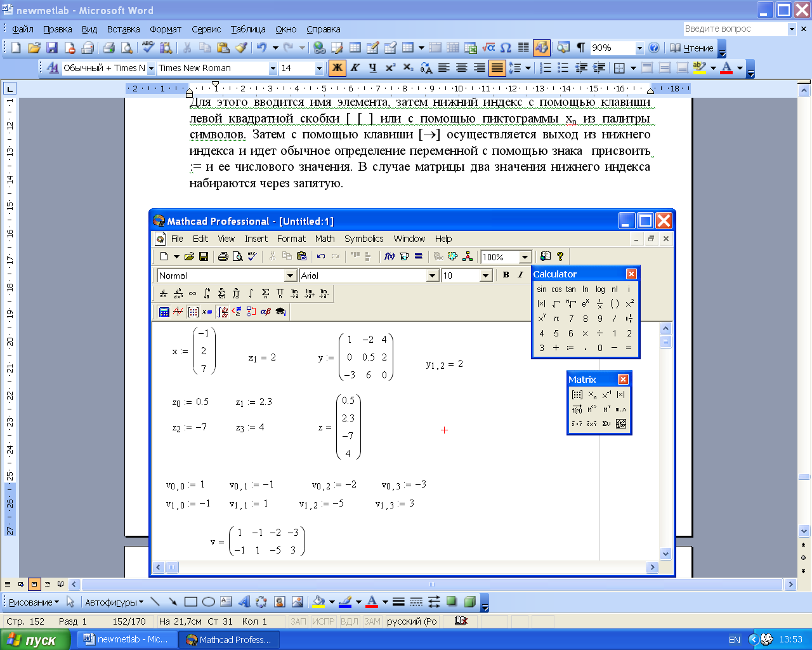Open the Автофигуры menu
Viewport: 812px width, 650px height.
[x=114, y=602]
